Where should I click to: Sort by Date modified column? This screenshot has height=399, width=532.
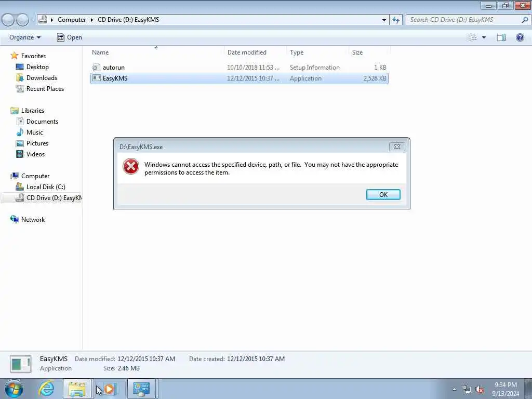[x=255, y=52]
